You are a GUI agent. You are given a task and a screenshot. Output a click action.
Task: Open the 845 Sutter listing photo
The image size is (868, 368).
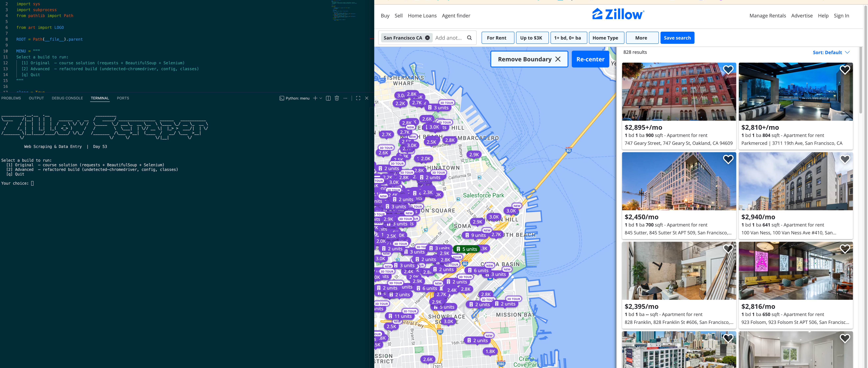click(x=679, y=181)
